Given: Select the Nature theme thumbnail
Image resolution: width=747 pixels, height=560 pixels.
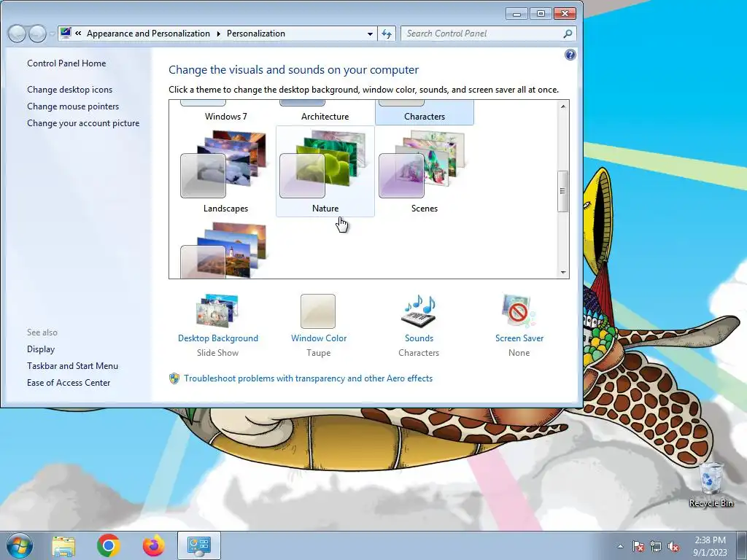Looking at the screenshot, I should [324, 164].
